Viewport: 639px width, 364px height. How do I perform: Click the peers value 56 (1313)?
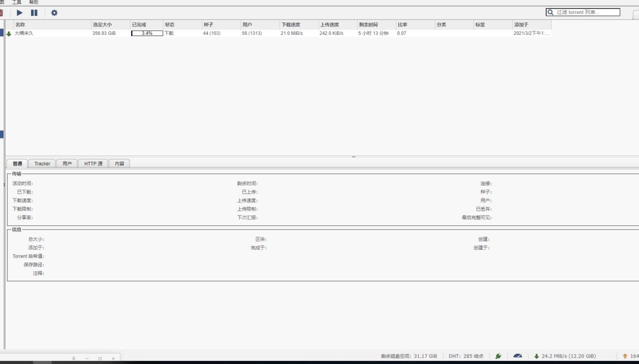252,33
